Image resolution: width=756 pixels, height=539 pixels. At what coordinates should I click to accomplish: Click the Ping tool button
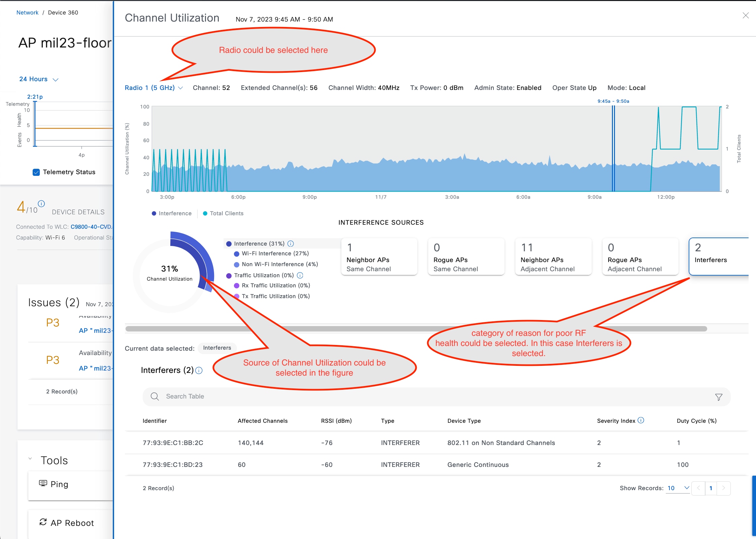(x=59, y=484)
